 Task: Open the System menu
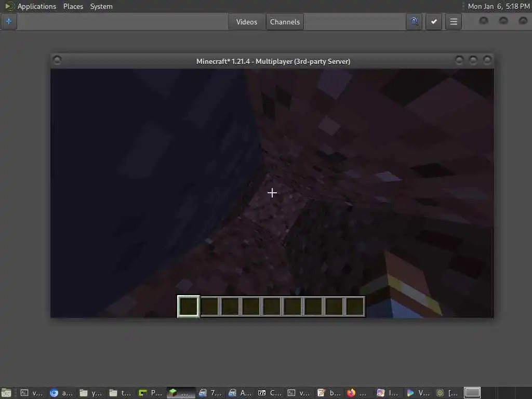click(101, 6)
